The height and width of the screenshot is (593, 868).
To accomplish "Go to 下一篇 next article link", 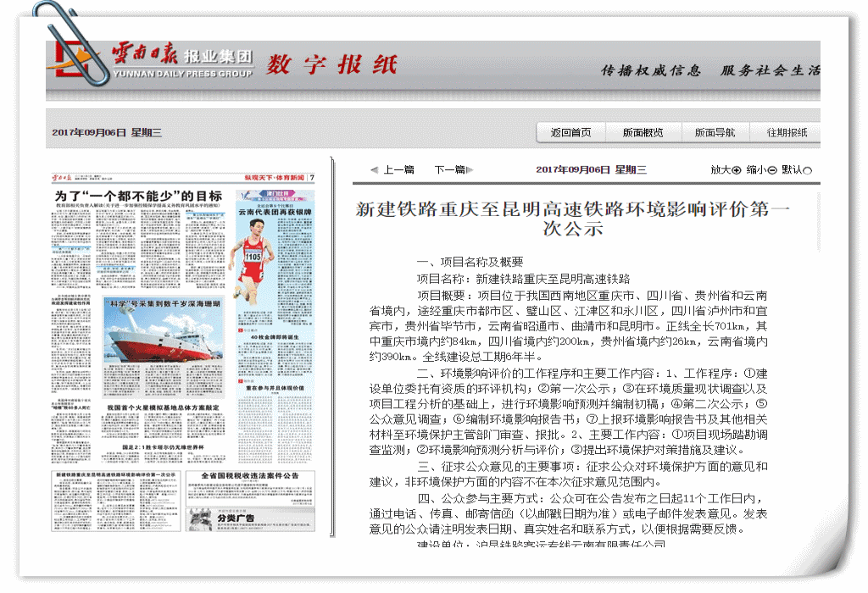I will pyautogui.click(x=449, y=170).
